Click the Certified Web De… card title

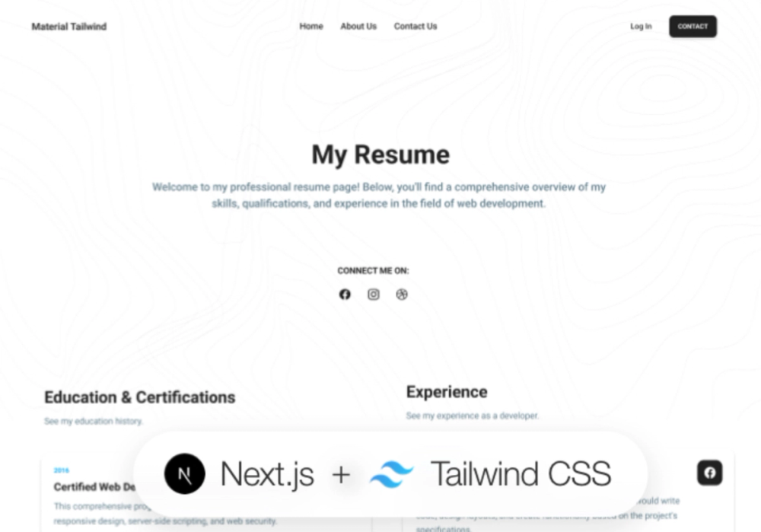94,487
